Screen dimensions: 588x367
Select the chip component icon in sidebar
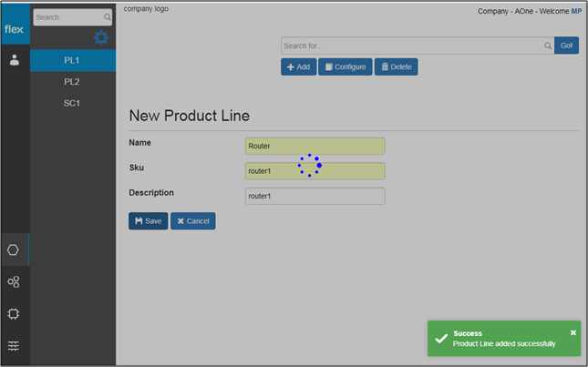[14, 313]
